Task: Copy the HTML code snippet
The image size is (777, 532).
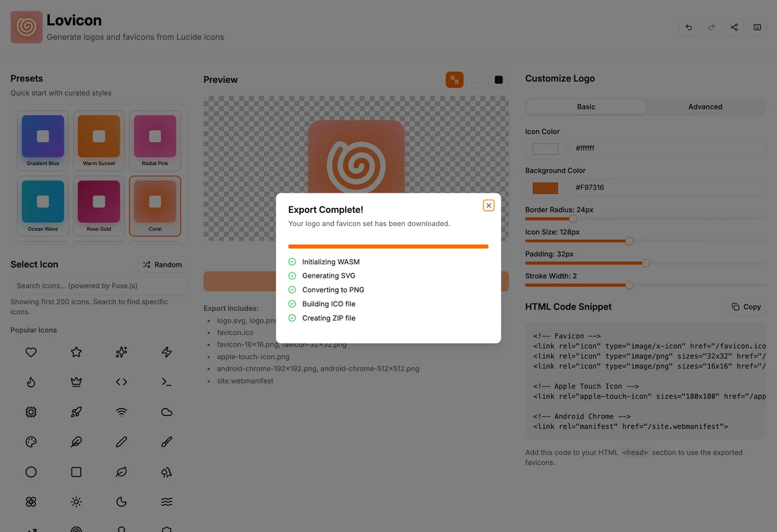Action: tap(746, 307)
